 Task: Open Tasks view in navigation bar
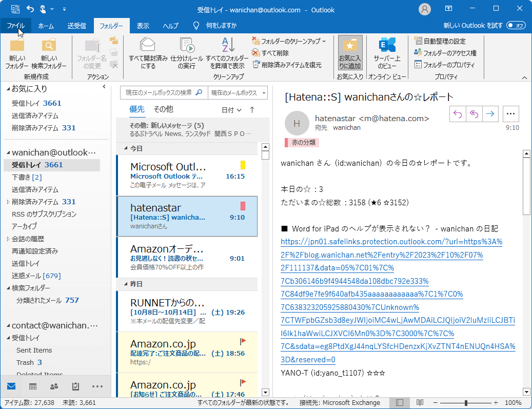click(x=75, y=386)
